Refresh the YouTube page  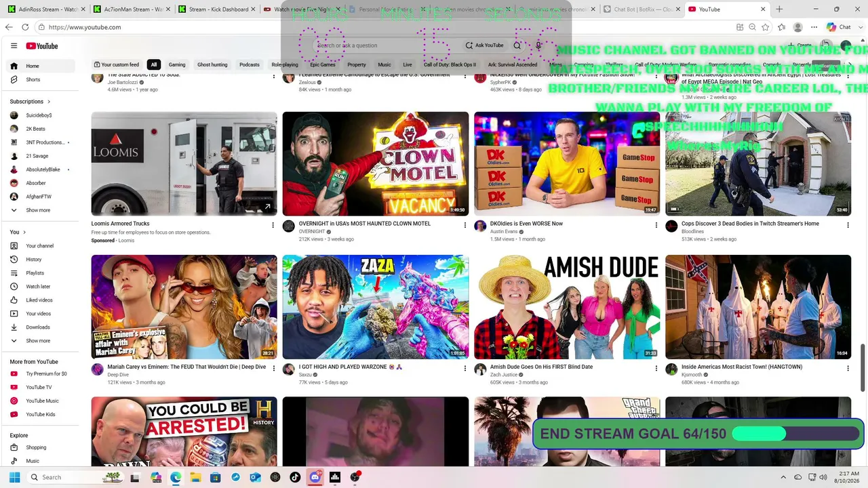click(x=25, y=27)
